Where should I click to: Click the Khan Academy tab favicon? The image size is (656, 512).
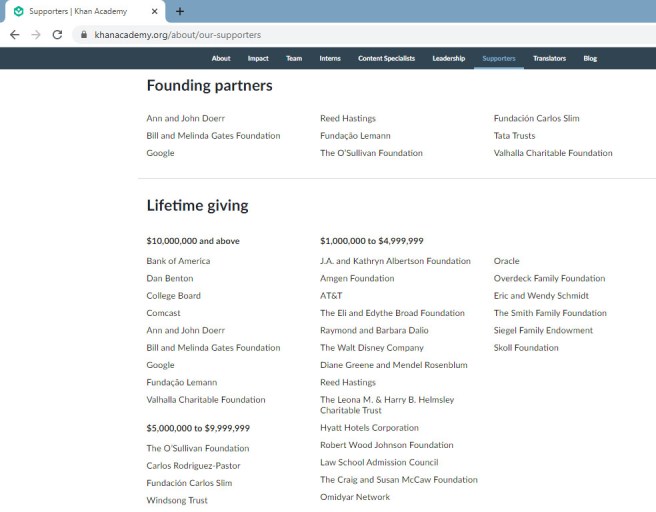click(18, 11)
